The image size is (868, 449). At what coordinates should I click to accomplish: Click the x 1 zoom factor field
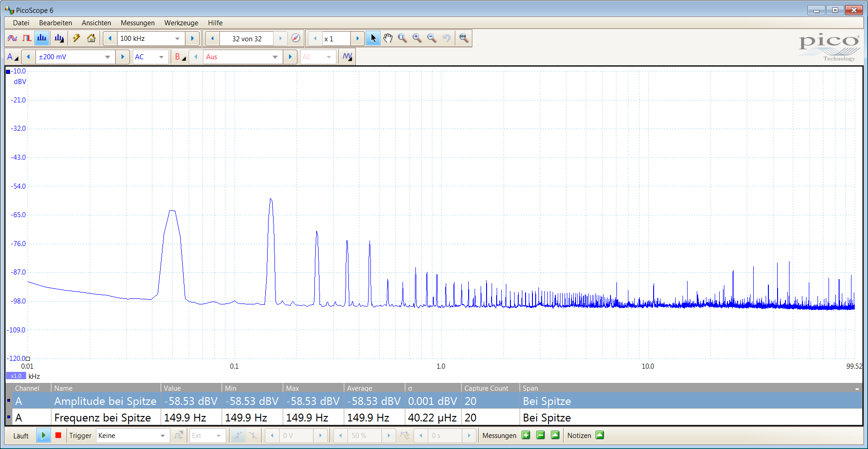[x=336, y=39]
